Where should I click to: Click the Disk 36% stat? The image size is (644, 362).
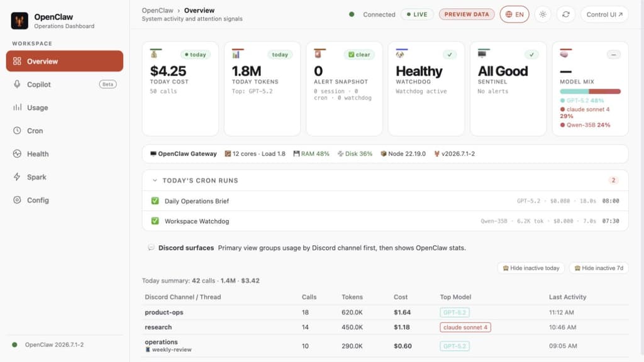click(355, 153)
